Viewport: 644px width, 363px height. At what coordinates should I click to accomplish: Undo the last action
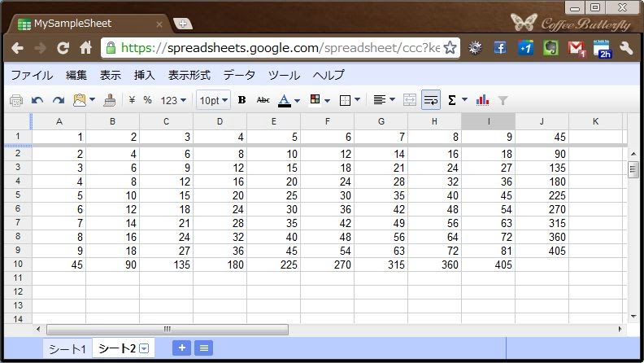(37, 100)
